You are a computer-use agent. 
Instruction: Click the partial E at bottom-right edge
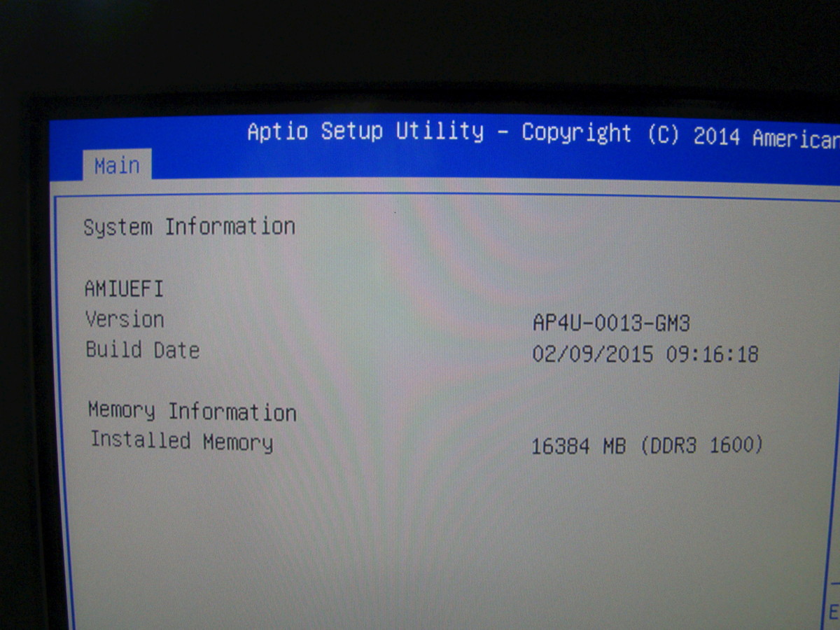pyautogui.click(x=833, y=612)
